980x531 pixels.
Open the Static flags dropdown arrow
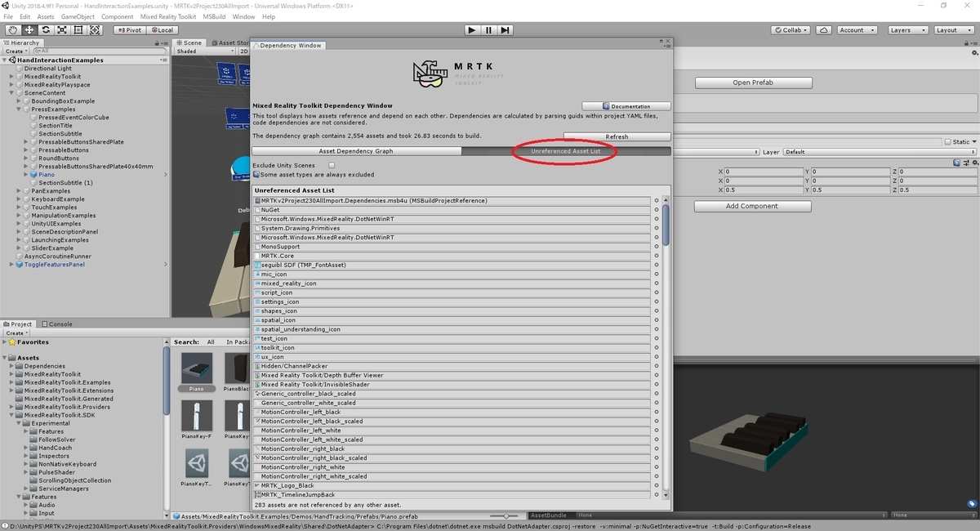974,141
